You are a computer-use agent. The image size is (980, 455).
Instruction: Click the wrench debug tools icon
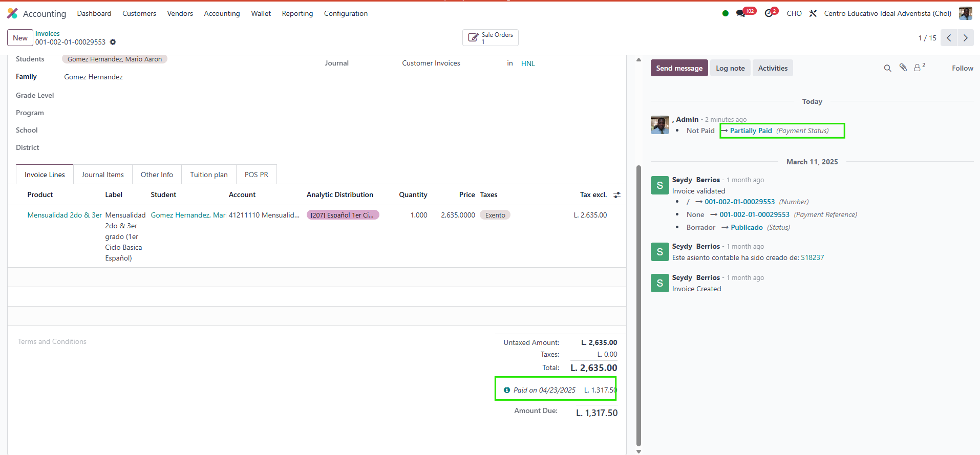(x=813, y=13)
